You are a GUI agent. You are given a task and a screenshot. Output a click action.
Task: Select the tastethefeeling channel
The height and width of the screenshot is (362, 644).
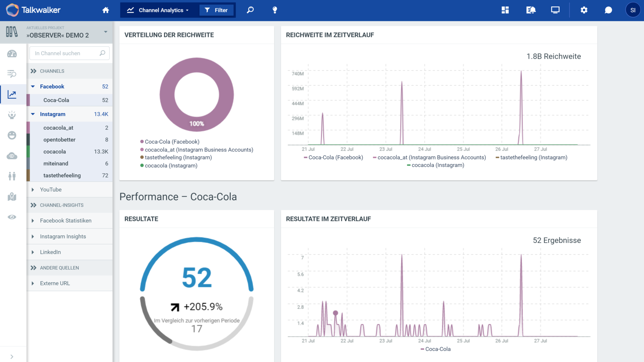(70, 175)
